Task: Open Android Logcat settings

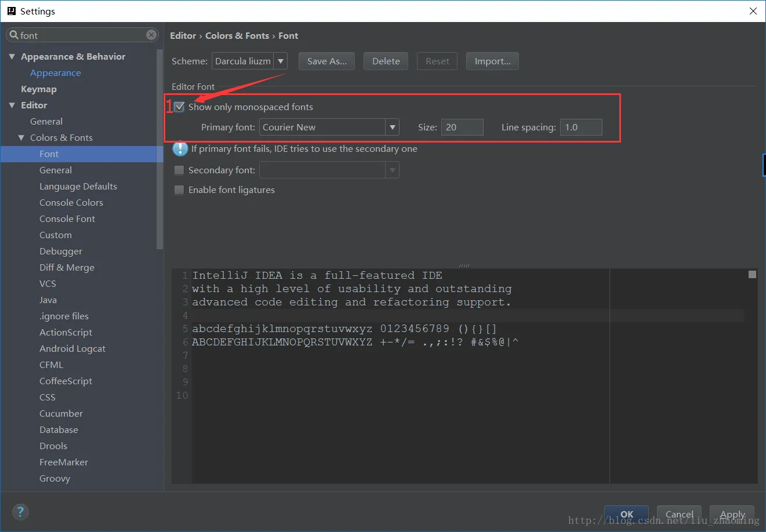Action: pos(72,348)
